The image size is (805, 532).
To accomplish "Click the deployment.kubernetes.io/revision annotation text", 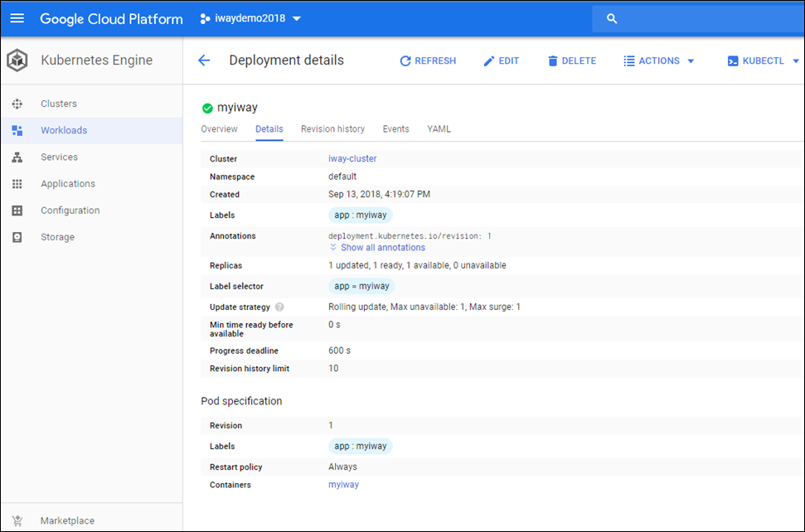I will point(410,236).
